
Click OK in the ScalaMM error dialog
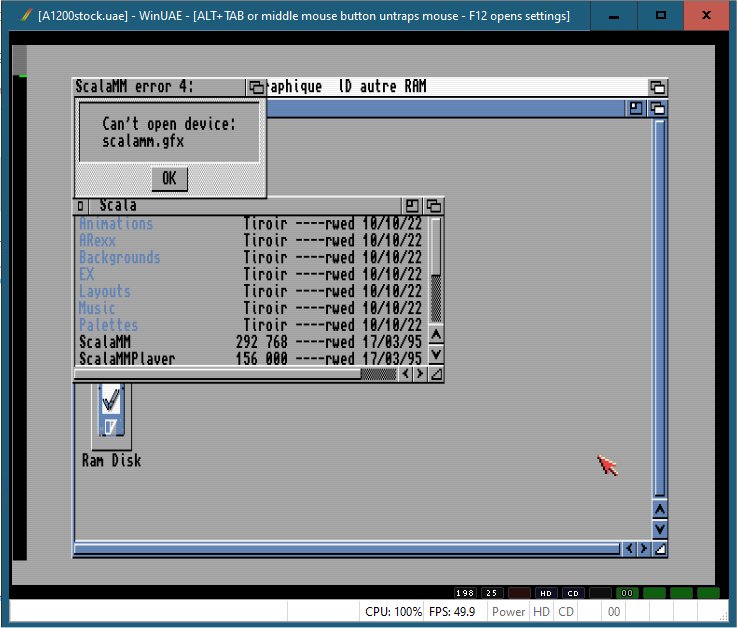tap(169, 179)
